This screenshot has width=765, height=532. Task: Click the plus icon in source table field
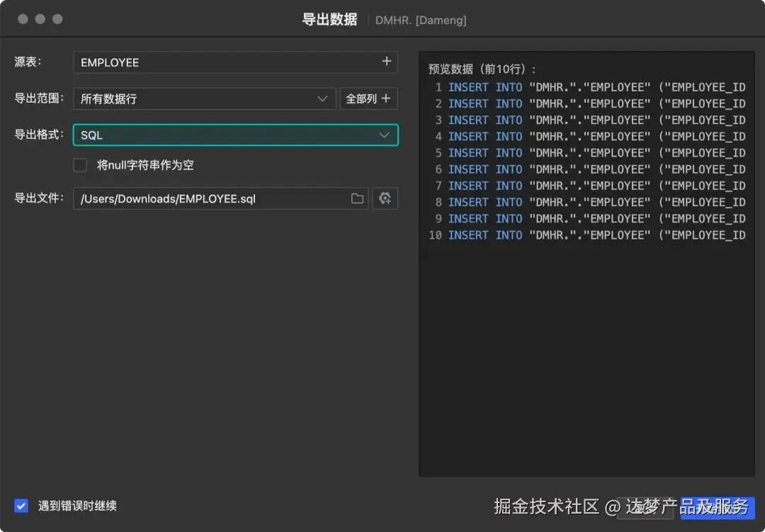[387, 62]
